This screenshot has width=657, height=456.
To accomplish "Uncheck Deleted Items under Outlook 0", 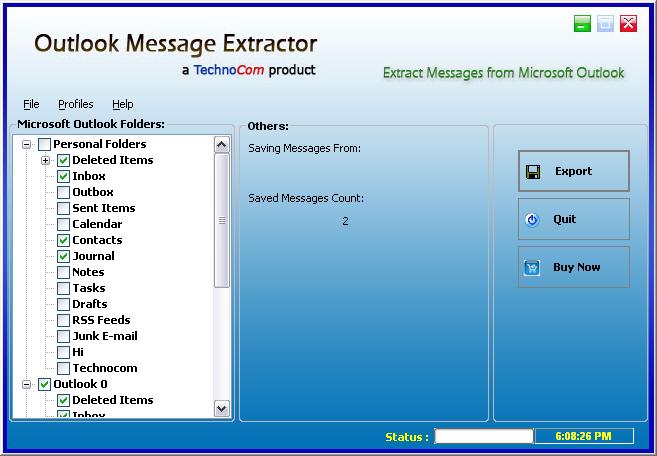I will 63,400.
